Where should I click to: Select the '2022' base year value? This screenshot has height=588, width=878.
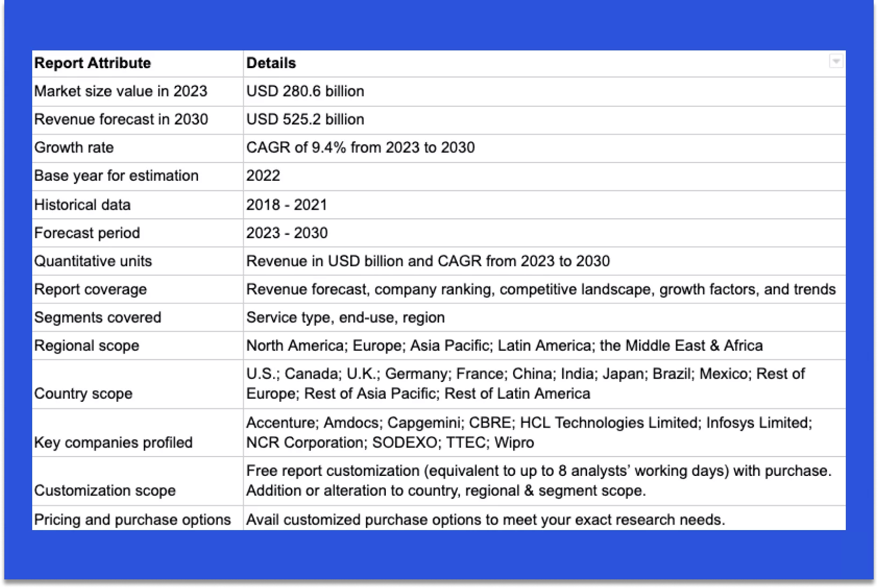click(544, 177)
